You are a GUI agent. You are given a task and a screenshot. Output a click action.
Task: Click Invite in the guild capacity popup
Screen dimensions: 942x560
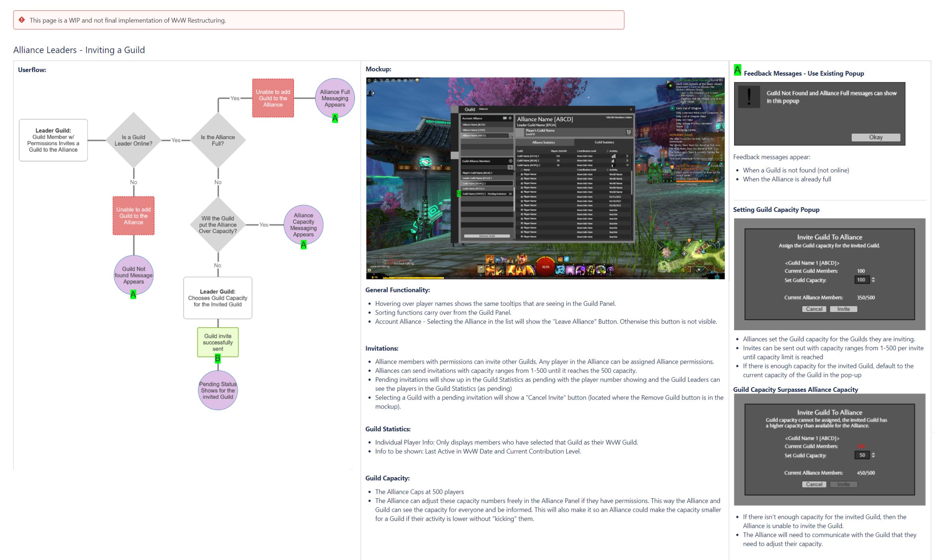843,309
